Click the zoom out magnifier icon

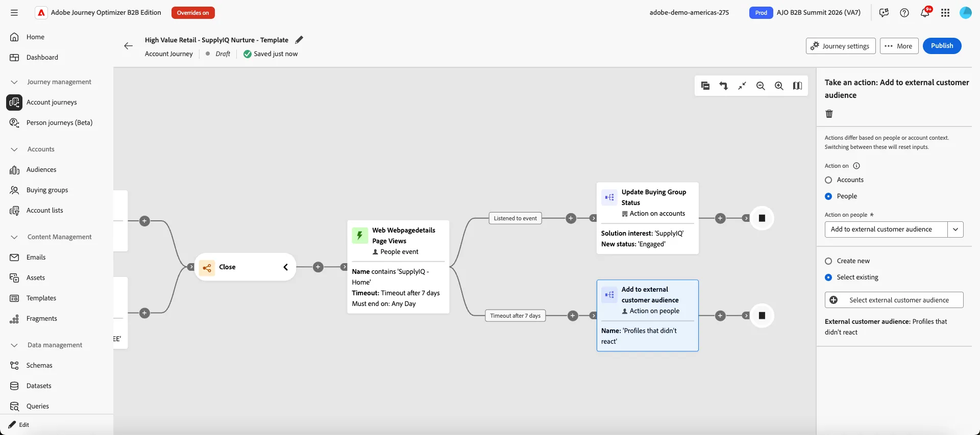pyautogui.click(x=761, y=86)
